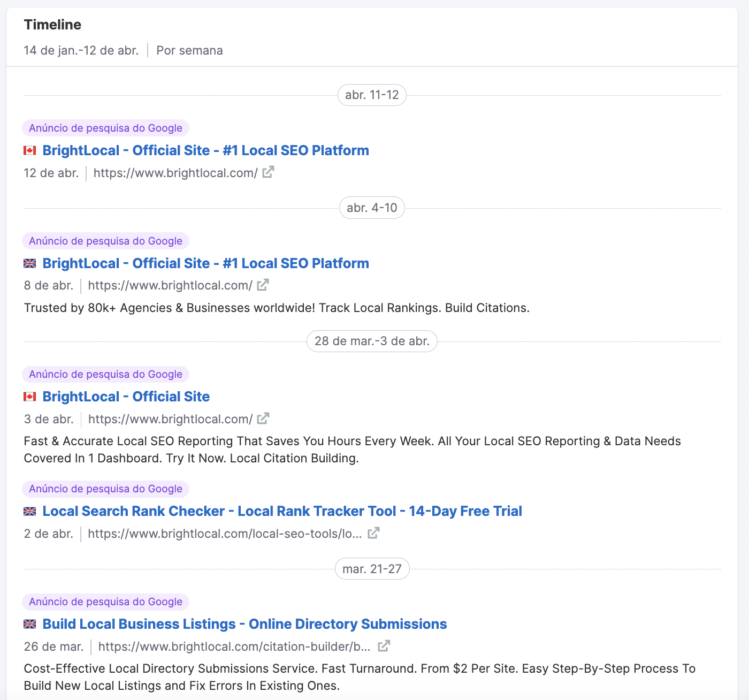Click UK flag in the abr. 4-10 ad
This screenshot has width=749, height=700.
(30, 263)
